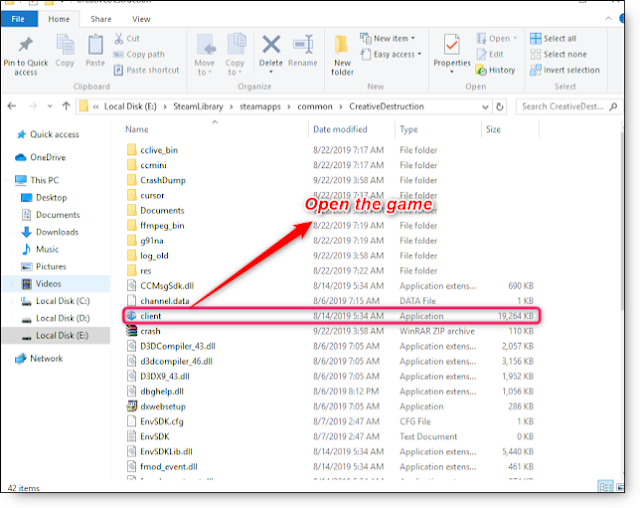The image size is (640, 508).
Task: Click Select none
Action: [558, 54]
